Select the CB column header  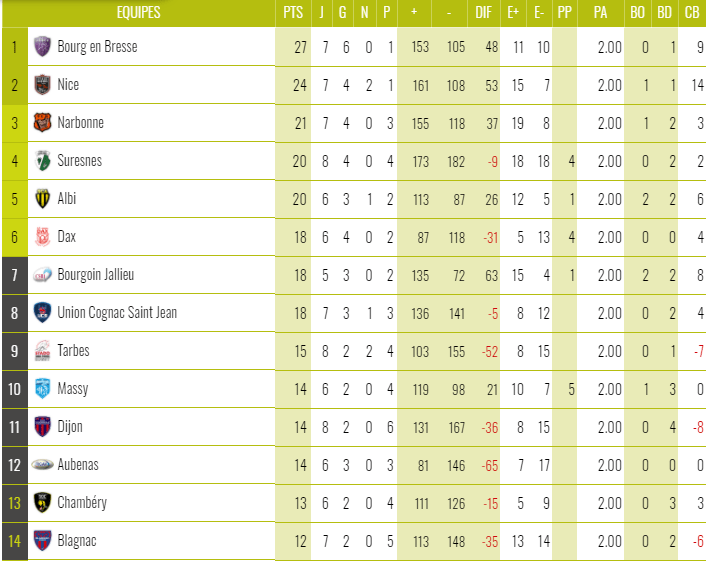pyautogui.click(x=691, y=13)
